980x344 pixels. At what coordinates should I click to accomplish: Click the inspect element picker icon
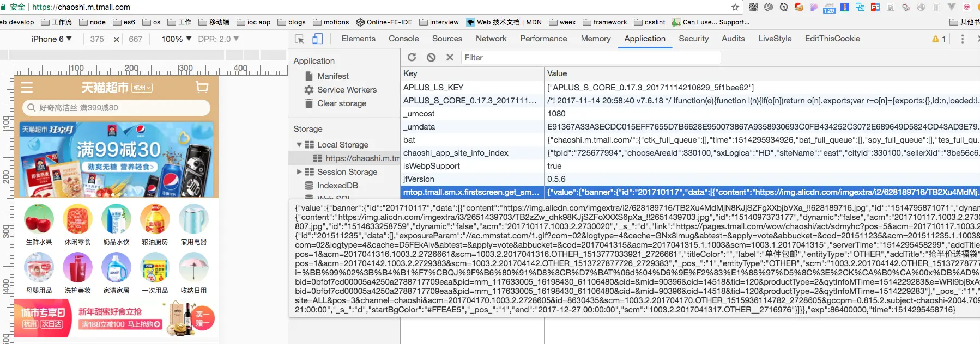point(299,39)
